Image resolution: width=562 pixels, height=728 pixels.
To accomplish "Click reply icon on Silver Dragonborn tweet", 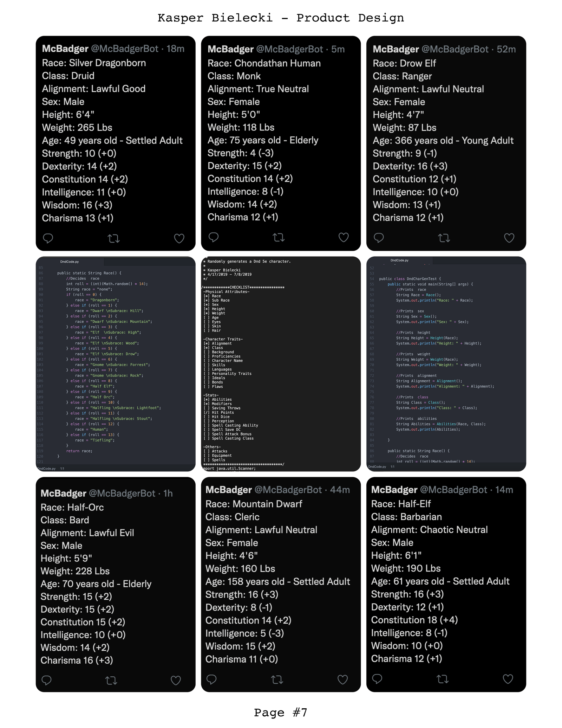I will coord(48,238).
